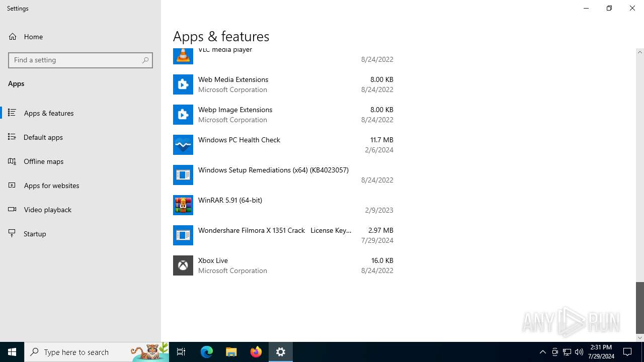Select the Web Media Extensions entry name
The image size is (644, 362).
point(233,79)
